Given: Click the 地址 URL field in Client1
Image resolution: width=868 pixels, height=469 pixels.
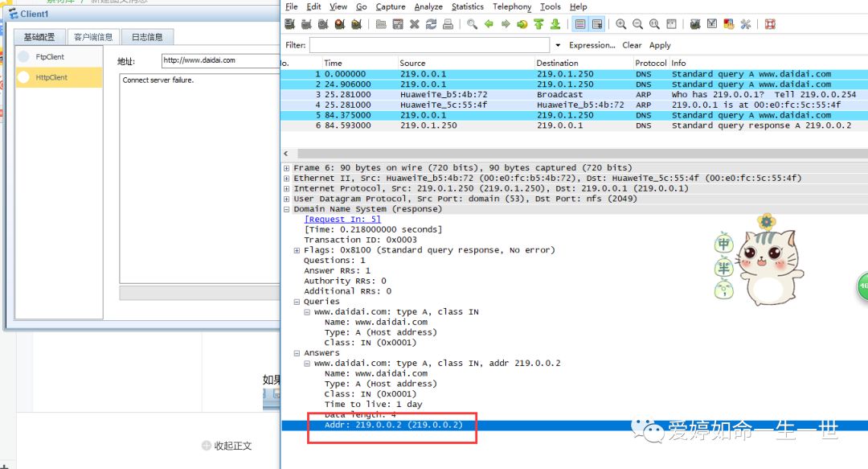Looking at the screenshot, I should coord(220,60).
